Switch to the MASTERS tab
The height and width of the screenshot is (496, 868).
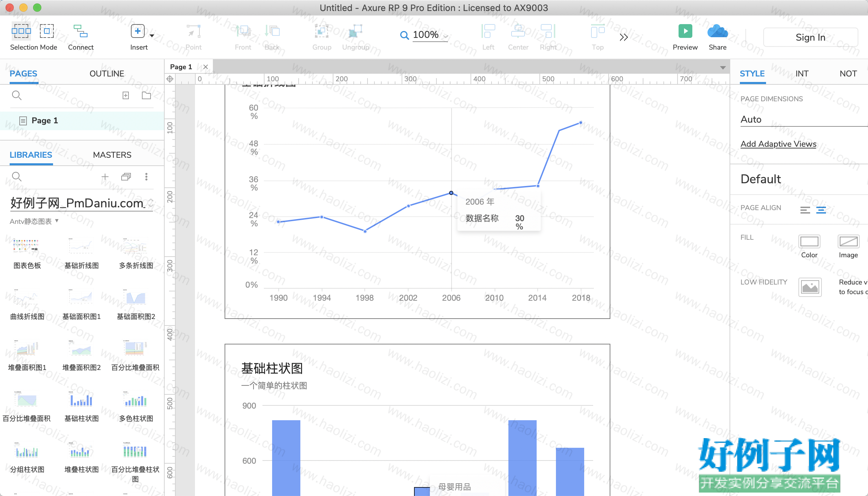tap(112, 155)
